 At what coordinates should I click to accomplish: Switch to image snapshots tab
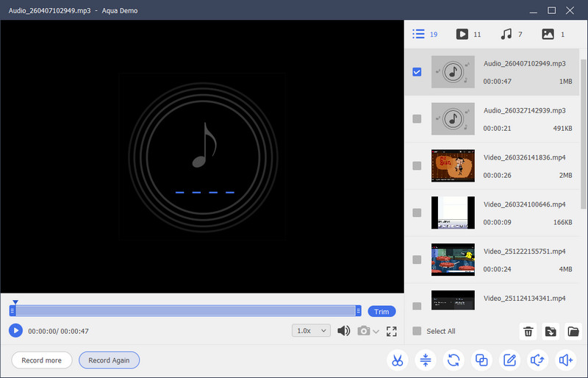click(553, 34)
